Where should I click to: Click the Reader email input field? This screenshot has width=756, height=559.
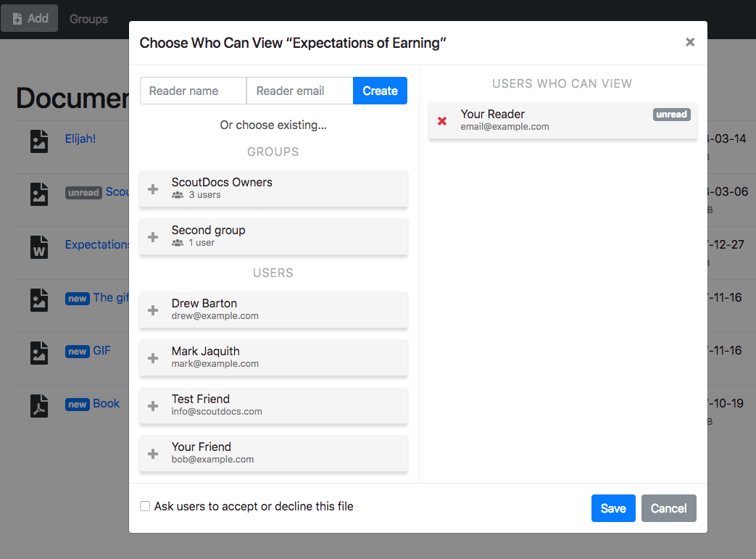(x=299, y=91)
